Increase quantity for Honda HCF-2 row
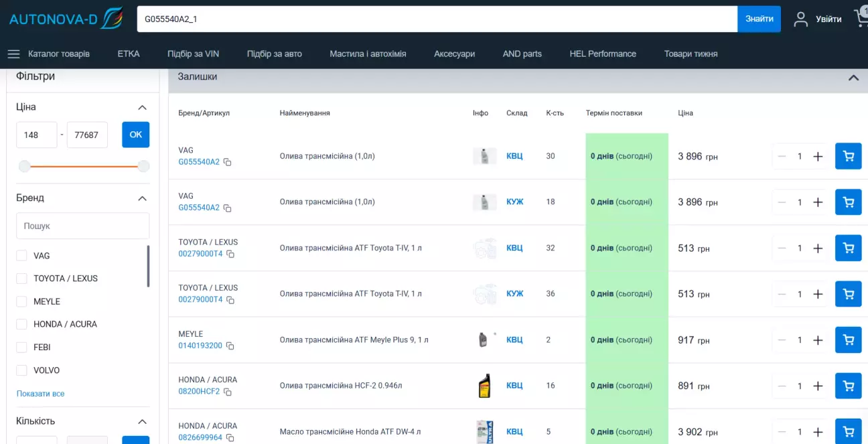This screenshot has height=444, width=868. [818, 386]
